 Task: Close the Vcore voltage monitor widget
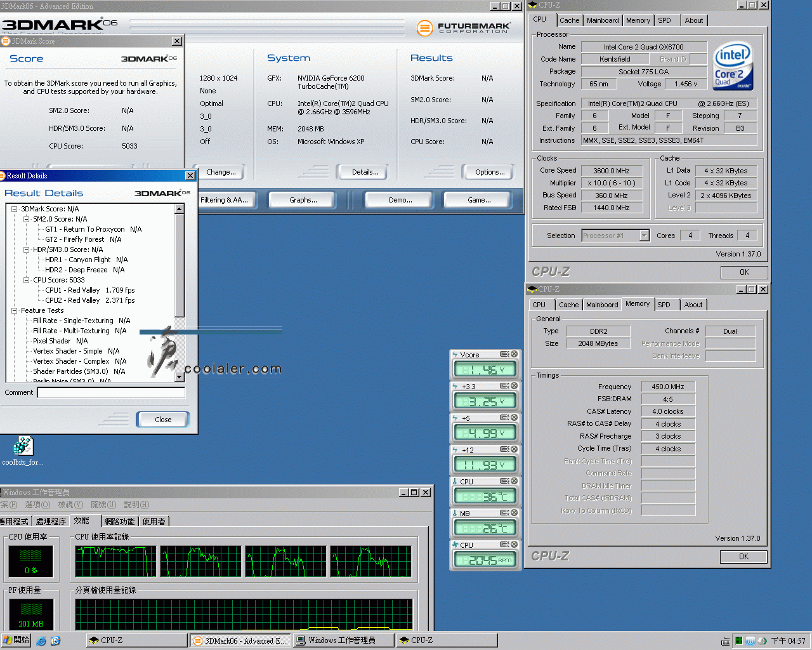click(x=514, y=354)
